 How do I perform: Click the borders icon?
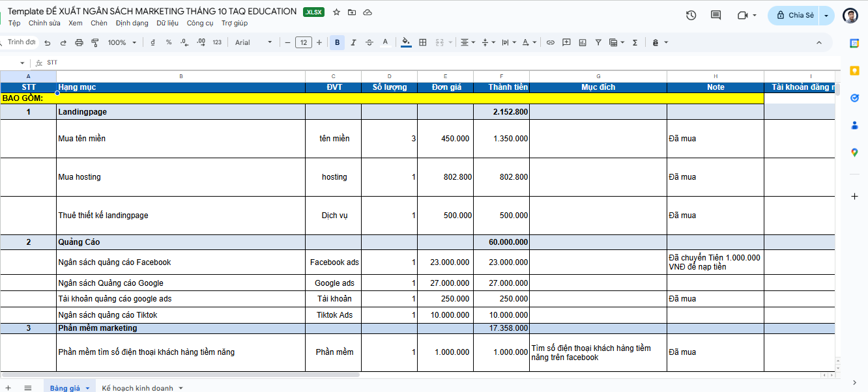[422, 42]
